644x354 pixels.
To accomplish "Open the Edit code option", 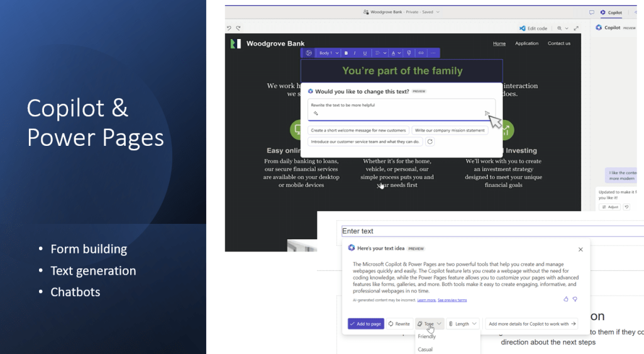I will click(533, 28).
